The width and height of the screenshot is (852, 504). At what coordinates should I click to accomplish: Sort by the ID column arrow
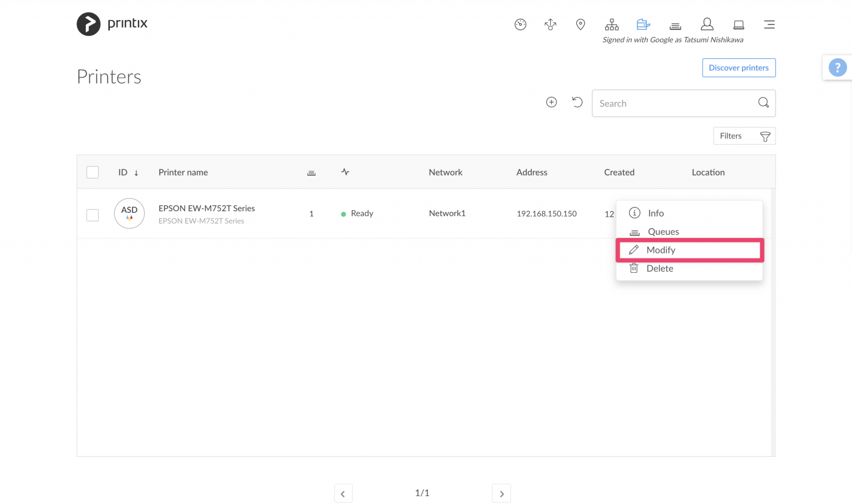coord(136,172)
